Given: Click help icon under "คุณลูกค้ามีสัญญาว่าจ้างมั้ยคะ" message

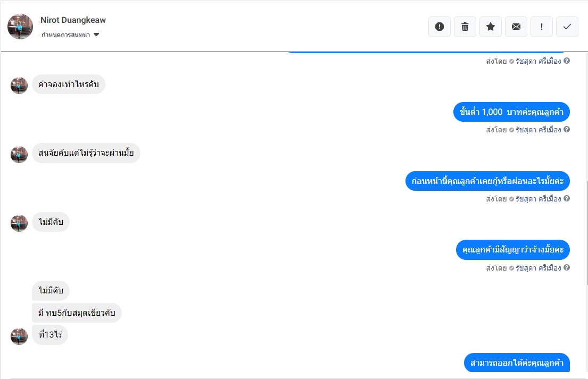Looking at the screenshot, I should [567, 268].
